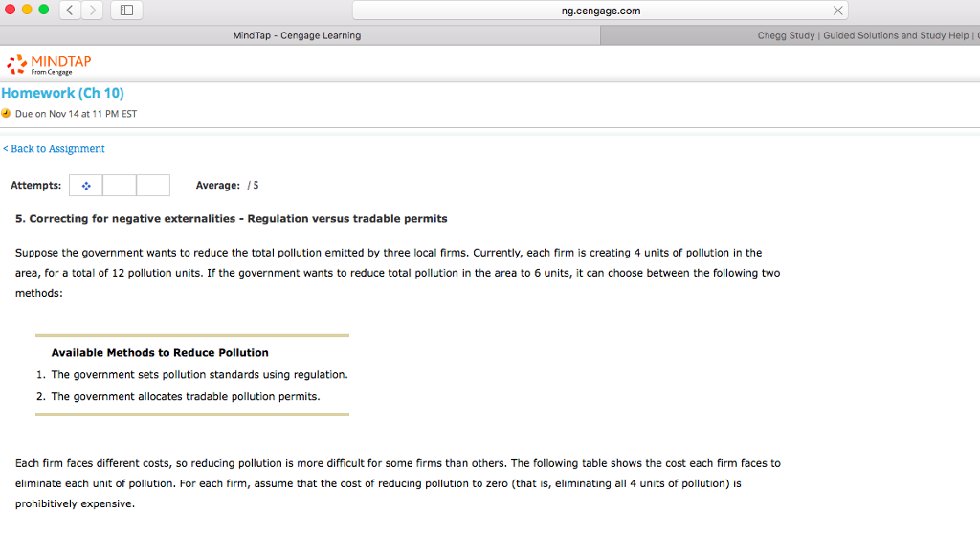Click the Safari forward arrow button
Screen dimensions: 980x536
[x=93, y=10]
